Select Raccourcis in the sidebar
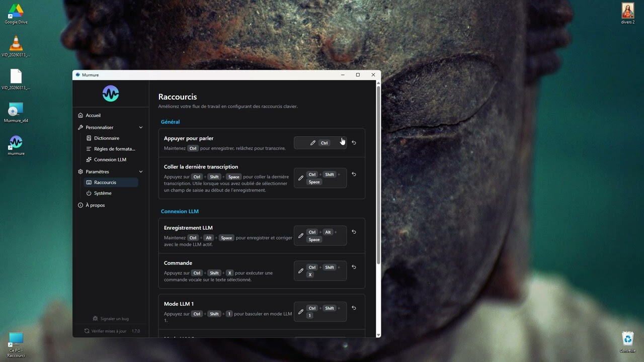The image size is (644, 362). [111, 183]
